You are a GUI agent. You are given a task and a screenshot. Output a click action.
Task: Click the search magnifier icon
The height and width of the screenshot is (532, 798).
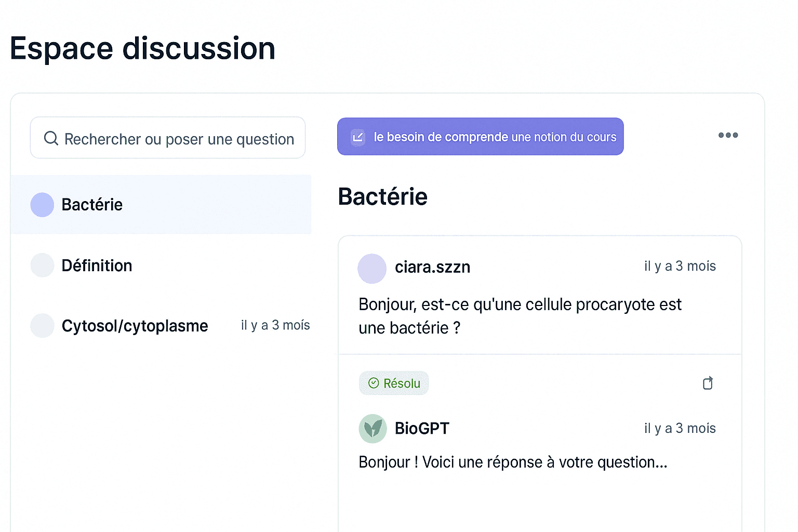(x=51, y=138)
